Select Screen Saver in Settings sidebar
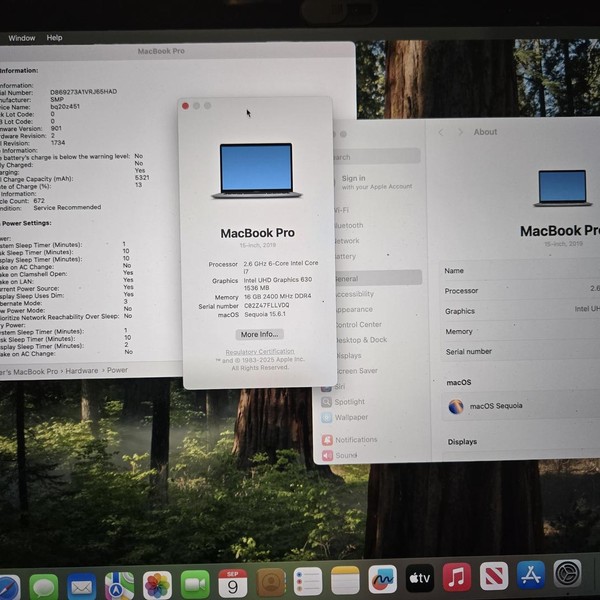Screen dimensions: 600x600 point(355,371)
